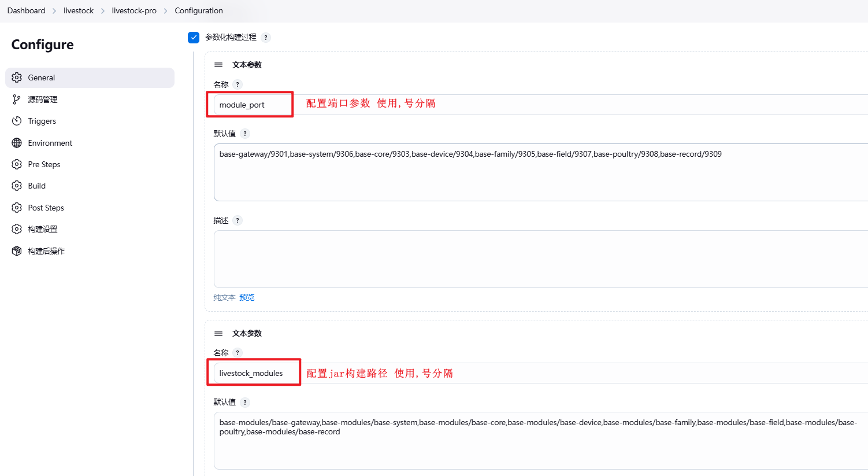Click the General gear icon in sidebar
The width and height of the screenshot is (868, 476).
click(17, 78)
